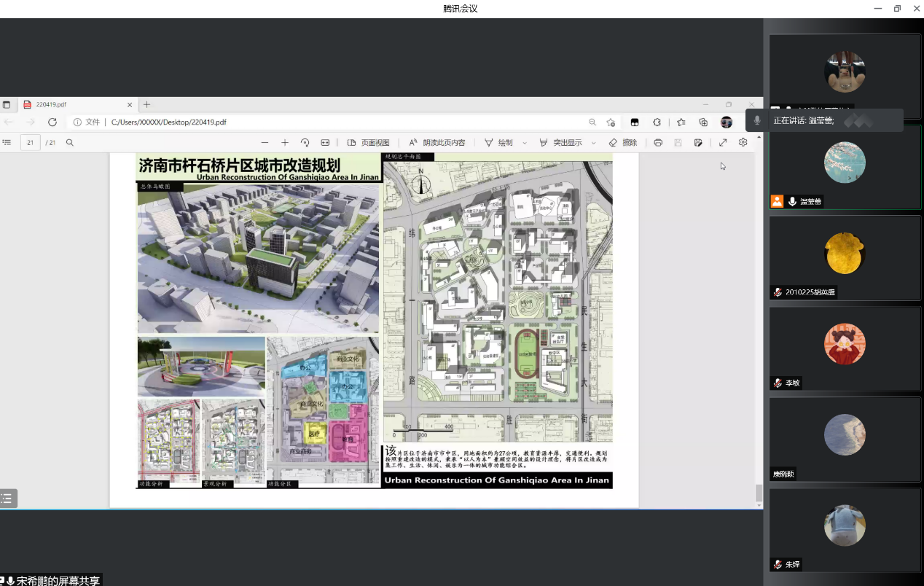Toggle 朗读此页内容 read aloud
This screenshot has width=924, height=586.
[x=436, y=143]
